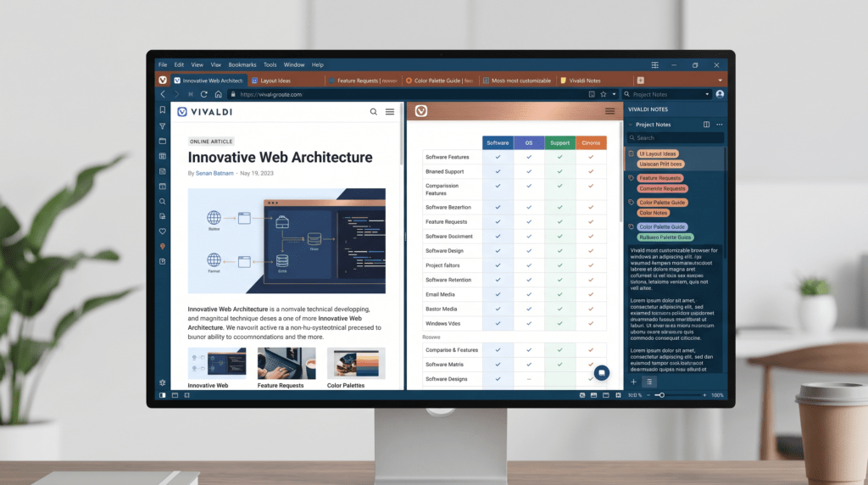Toggle split view layout in Project Notes
This screenshot has width=868, height=485.
click(x=706, y=125)
